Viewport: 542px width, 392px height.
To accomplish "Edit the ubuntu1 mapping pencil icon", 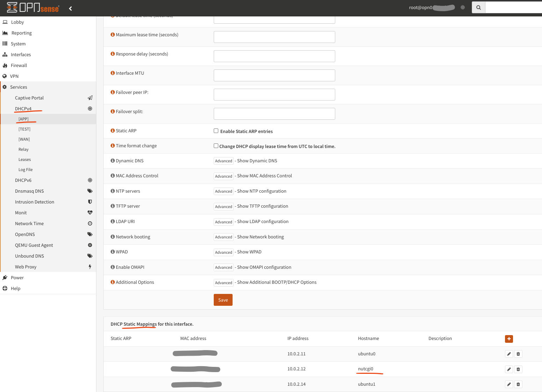I will 509,384.
